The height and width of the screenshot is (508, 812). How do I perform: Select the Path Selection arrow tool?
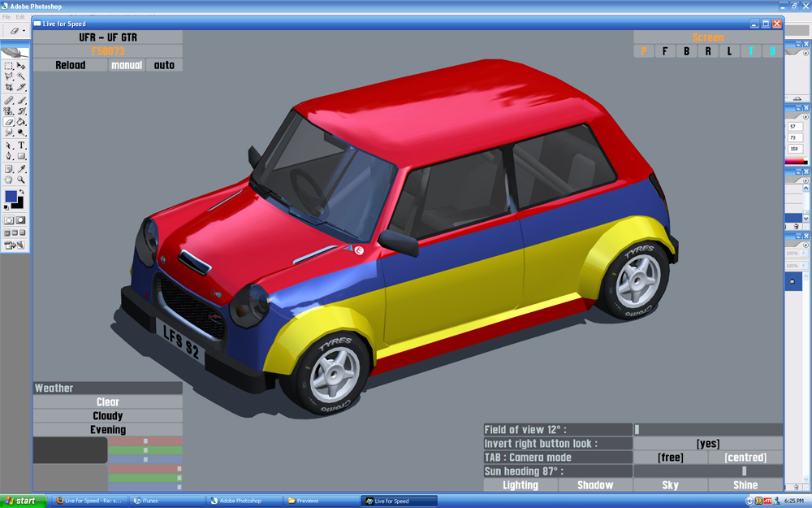point(9,145)
